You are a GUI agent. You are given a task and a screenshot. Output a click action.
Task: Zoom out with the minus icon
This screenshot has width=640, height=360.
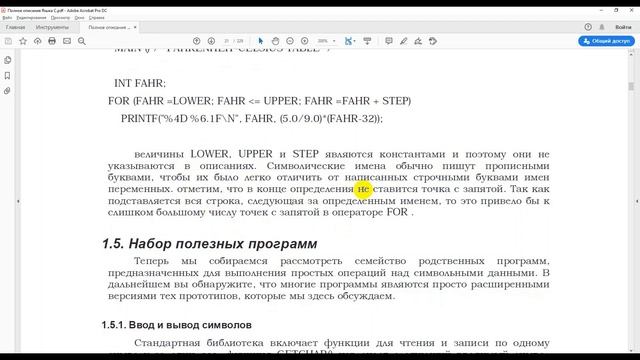290,41
